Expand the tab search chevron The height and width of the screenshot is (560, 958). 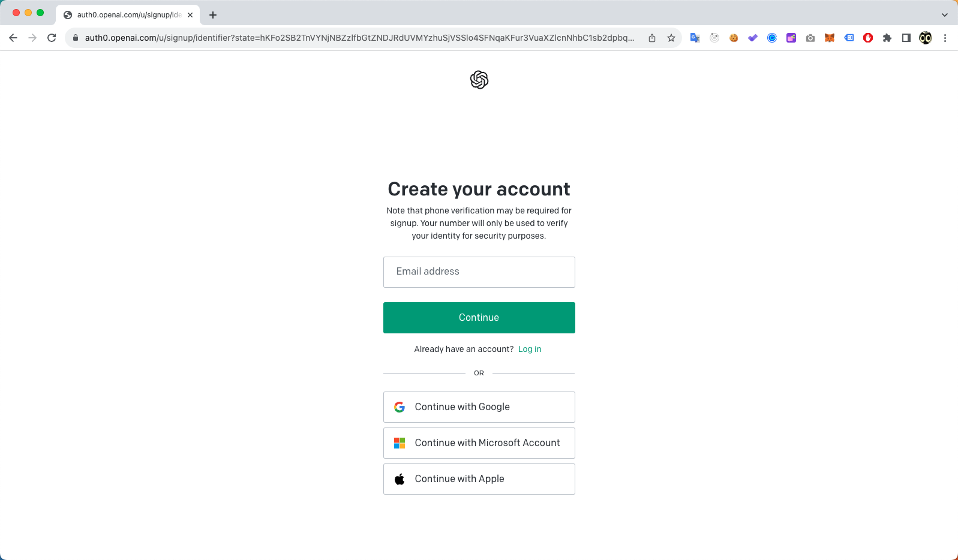(x=945, y=15)
